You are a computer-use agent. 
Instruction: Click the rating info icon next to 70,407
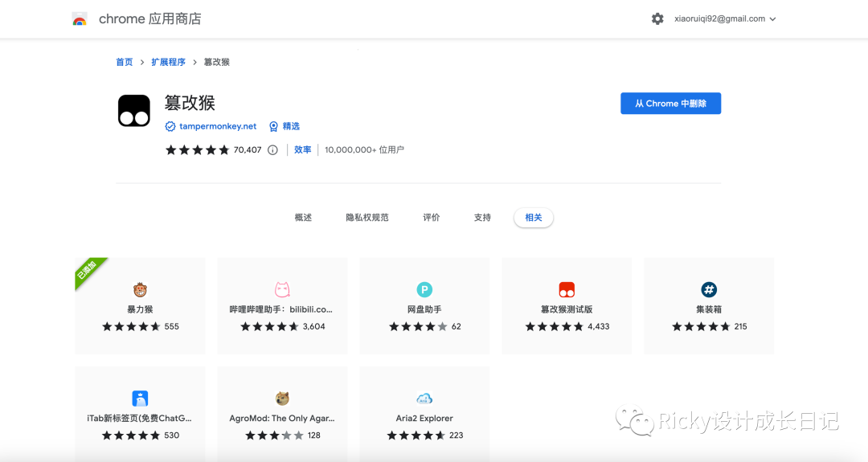[x=272, y=150]
